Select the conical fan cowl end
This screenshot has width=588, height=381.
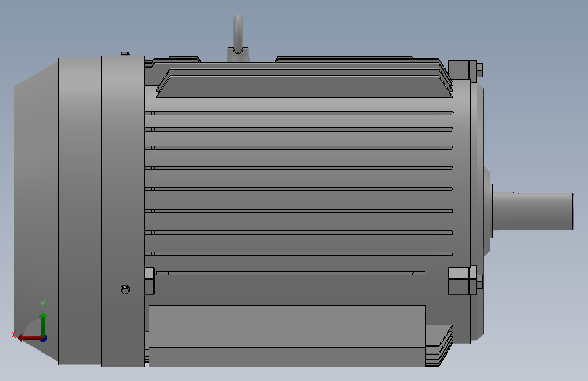36,211
